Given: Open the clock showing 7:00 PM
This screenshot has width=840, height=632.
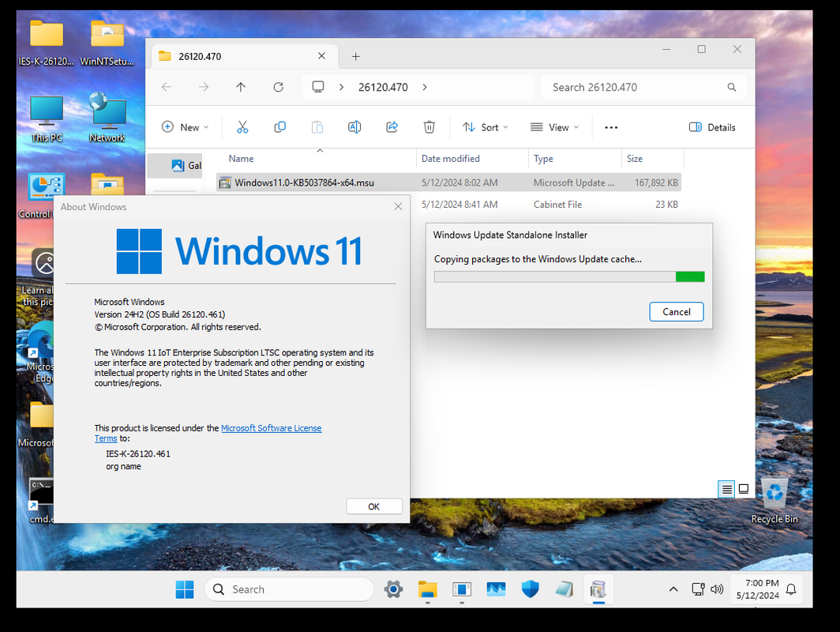Looking at the screenshot, I should point(758,589).
